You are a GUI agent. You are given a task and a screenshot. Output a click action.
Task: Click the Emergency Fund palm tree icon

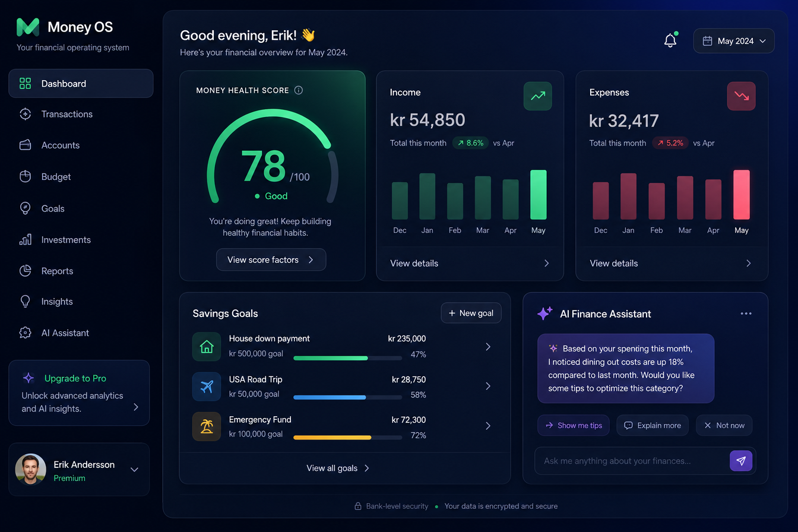point(207,426)
